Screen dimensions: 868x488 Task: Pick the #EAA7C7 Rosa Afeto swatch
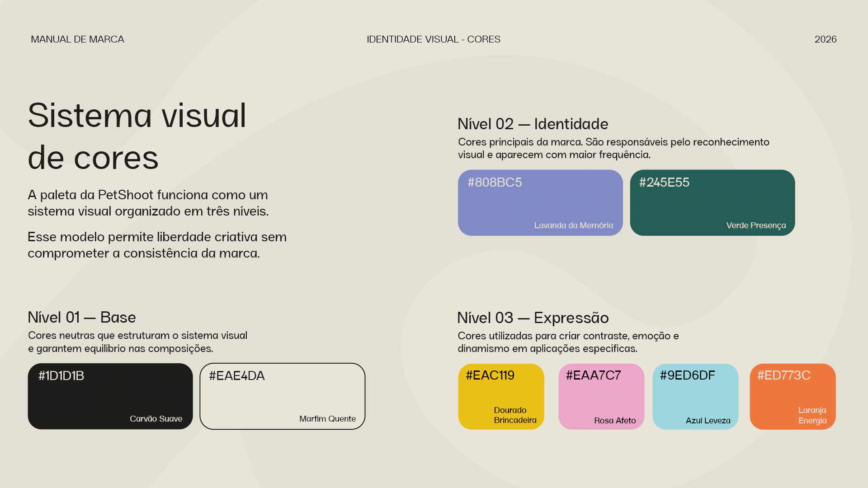[601, 396]
